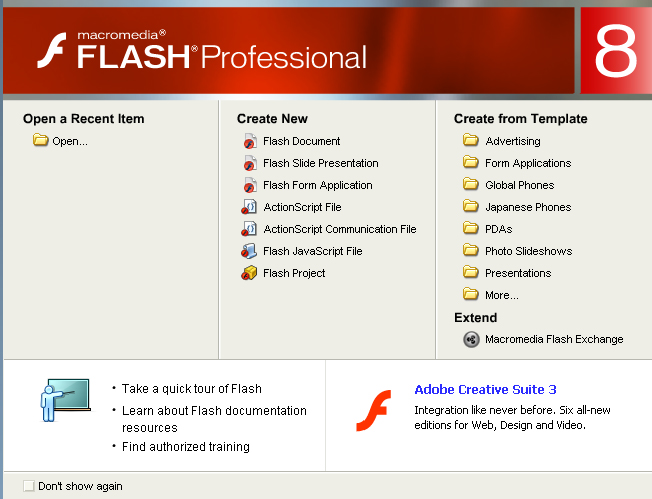Viewport: 652px width, 499px height.
Task: Open a recent file via Open... link
Action: coord(70,141)
